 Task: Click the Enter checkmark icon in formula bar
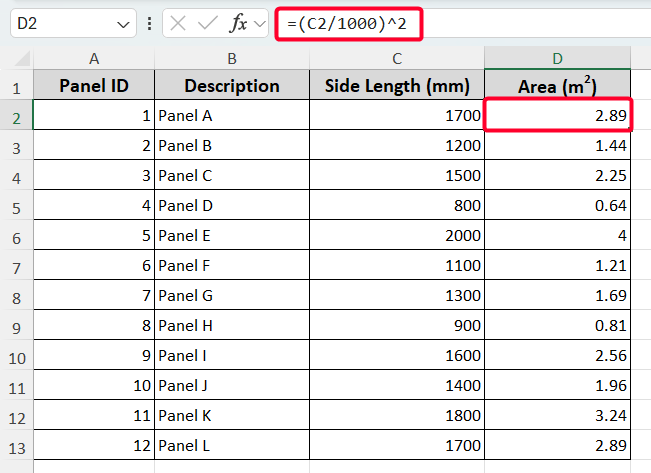click(207, 23)
